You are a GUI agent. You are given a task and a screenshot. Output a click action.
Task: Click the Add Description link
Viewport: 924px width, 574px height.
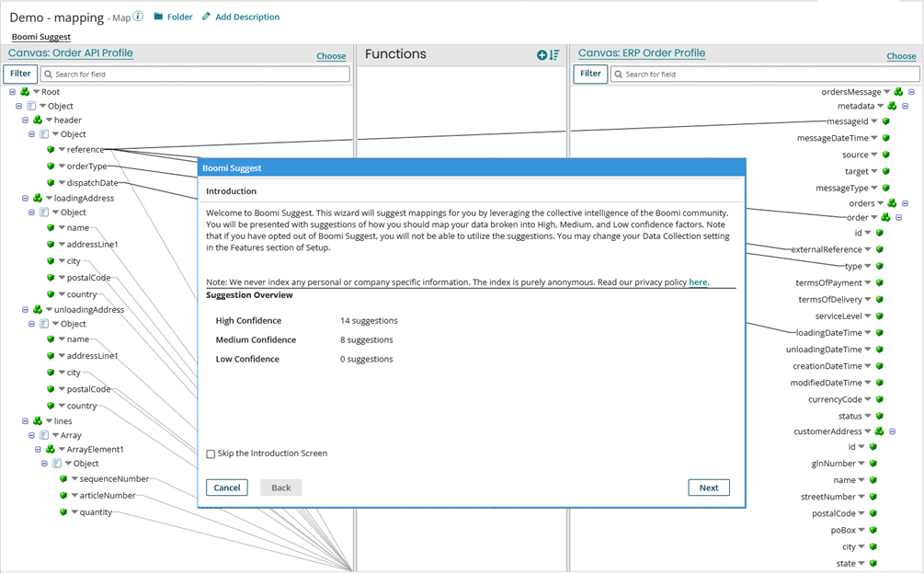pos(247,17)
